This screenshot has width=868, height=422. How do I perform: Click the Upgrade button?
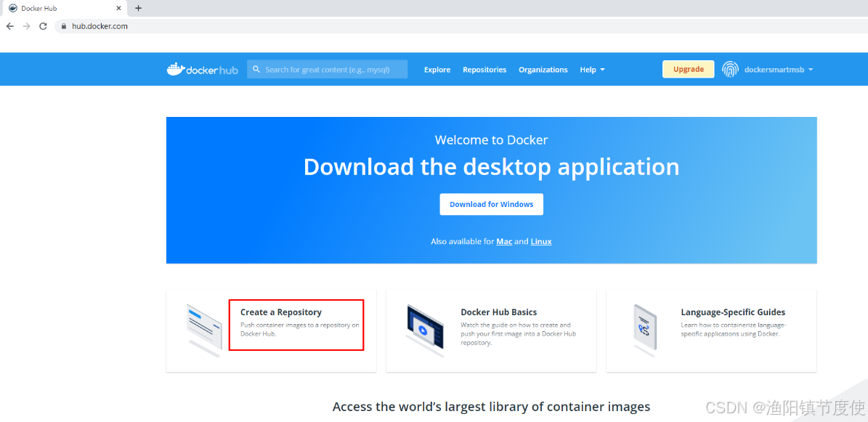click(x=688, y=69)
